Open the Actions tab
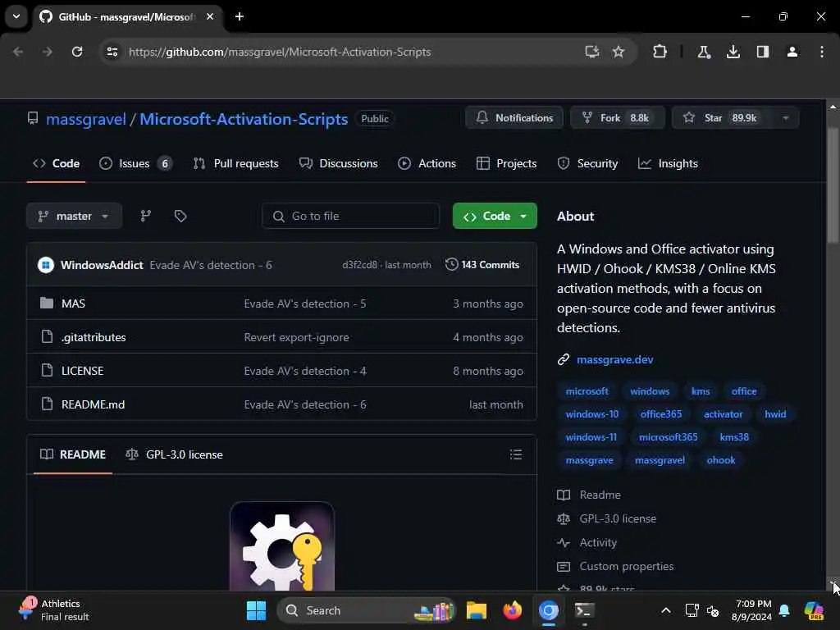The height and width of the screenshot is (630, 840). (x=427, y=163)
